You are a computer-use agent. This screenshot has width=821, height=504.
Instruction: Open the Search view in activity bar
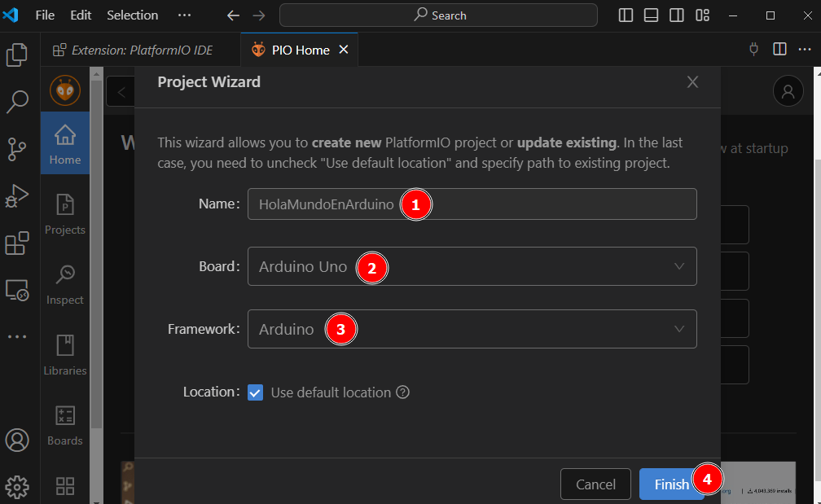tap(17, 102)
